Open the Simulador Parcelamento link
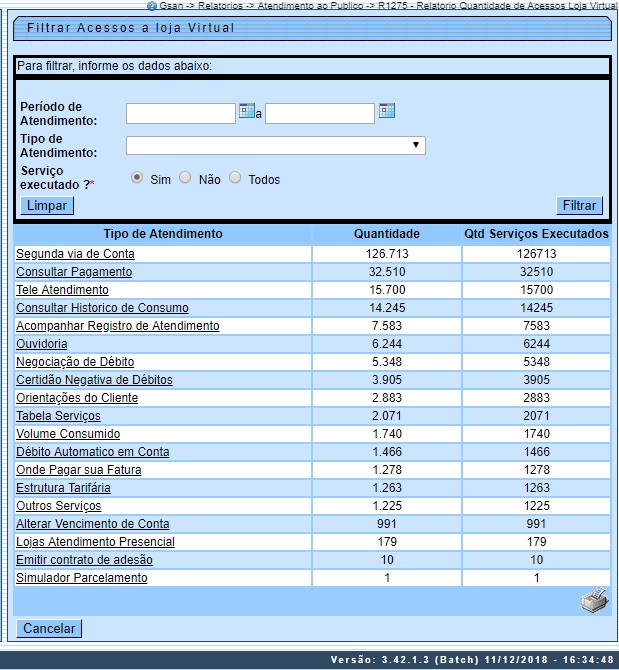 click(82, 578)
